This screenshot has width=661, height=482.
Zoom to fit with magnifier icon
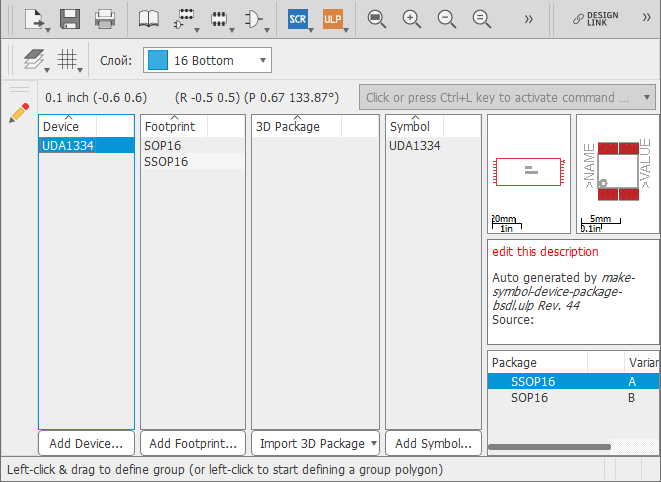[x=376, y=19]
